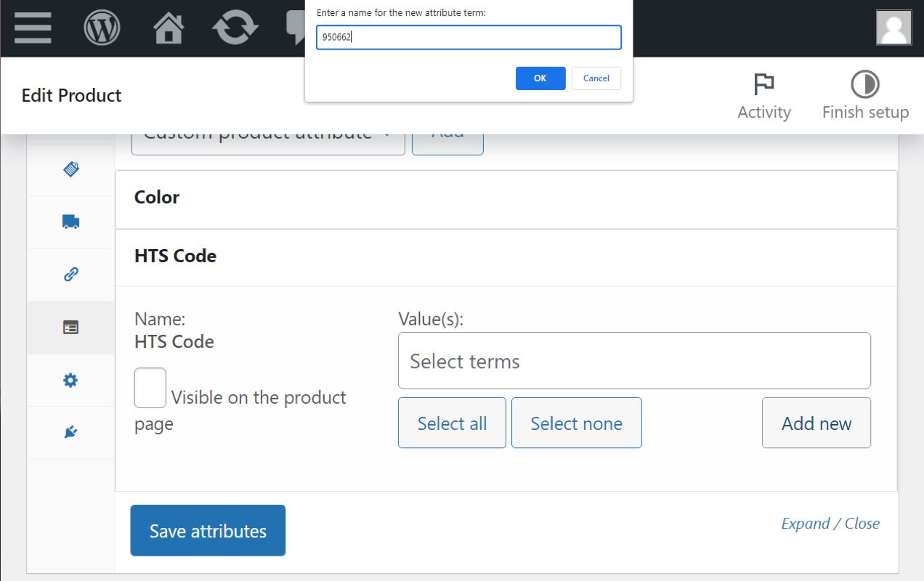Image resolution: width=924 pixels, height=581 pixels.
Task: Click the updates refresh icon
Action: click(235, 28)
